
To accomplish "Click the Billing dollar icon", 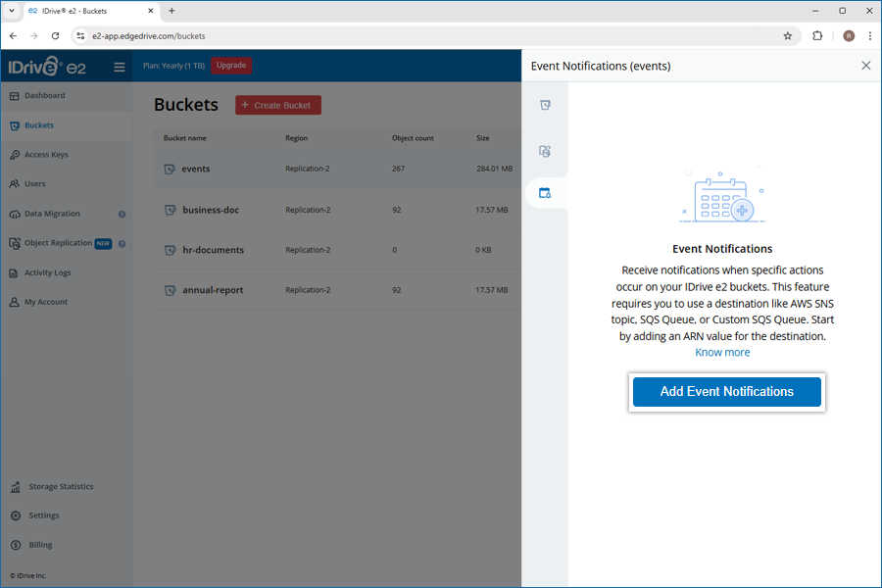I will point(16,545).
